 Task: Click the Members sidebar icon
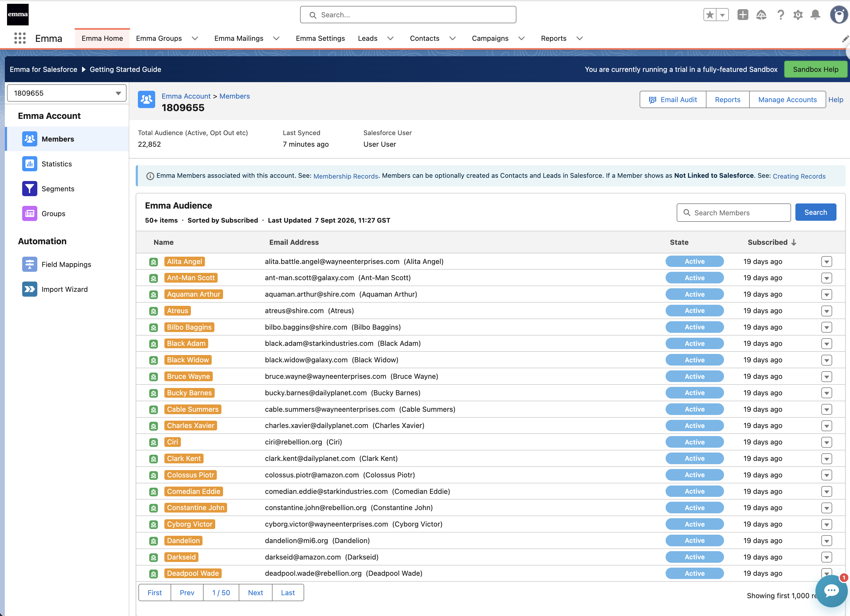coord(30,139)
